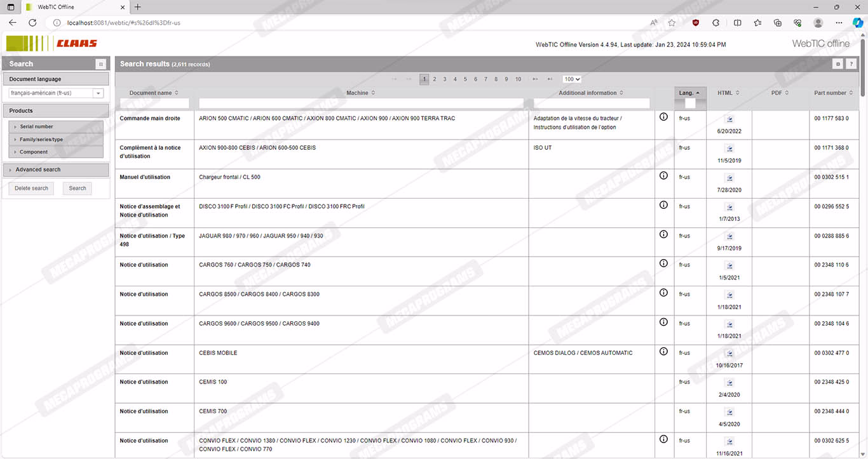
Task: Collapse the Search panel using its header icon
Action: pyautogui.click(x=100, y=64)
